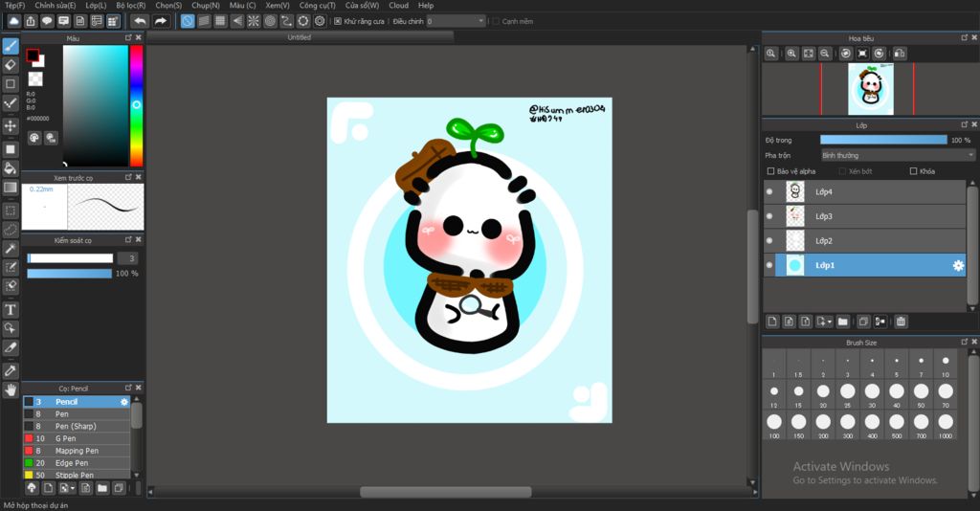Open the Cửa sổ(W) menu
This screenshot has width=980, height=511.
point(362,5)
